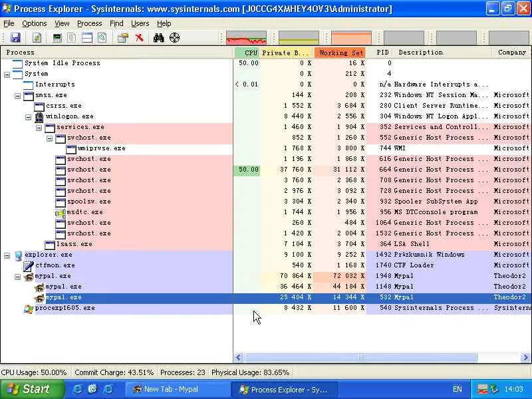Open the View menu
Viewport: 532px width, 399px height.
point(62,23)
